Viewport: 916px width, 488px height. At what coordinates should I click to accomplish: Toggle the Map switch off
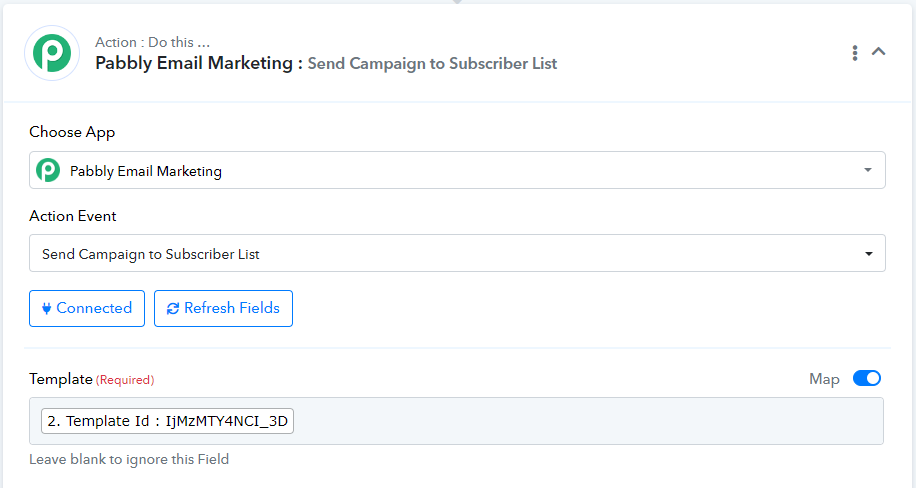(867, 378)
